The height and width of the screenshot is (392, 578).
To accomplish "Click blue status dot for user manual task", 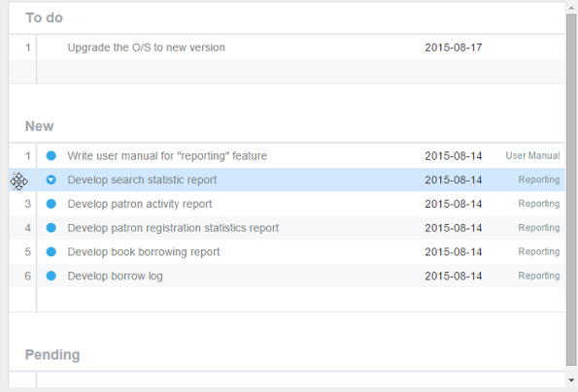I will pyautogui.click(x=51, y=155).
